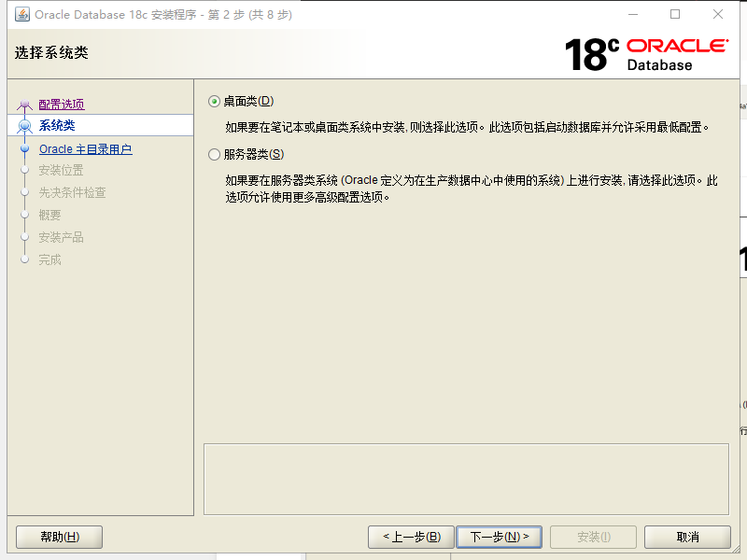Close the Oracle installer window
Image resolution: width=747 pixels, height=560 pixels.
point(718,14)
